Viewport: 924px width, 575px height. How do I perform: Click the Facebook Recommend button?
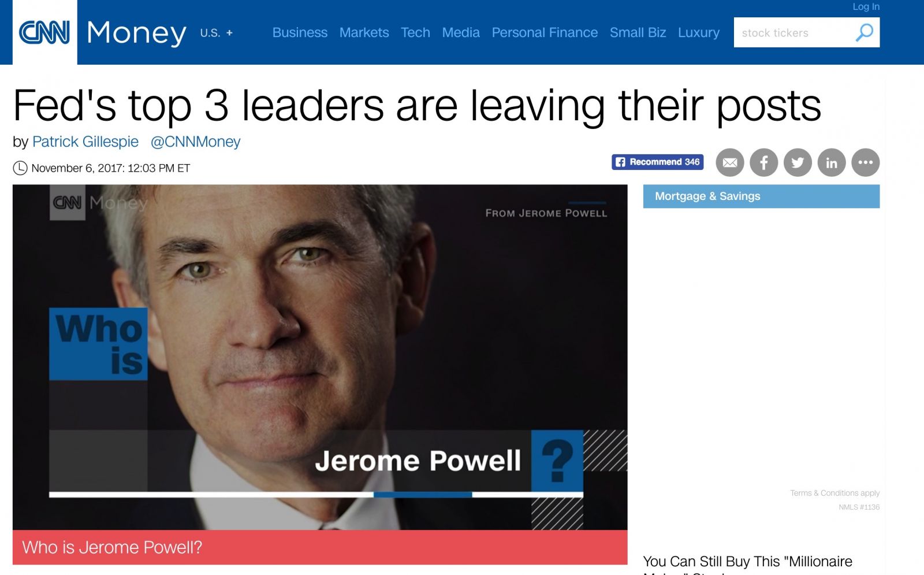point(658,162)
